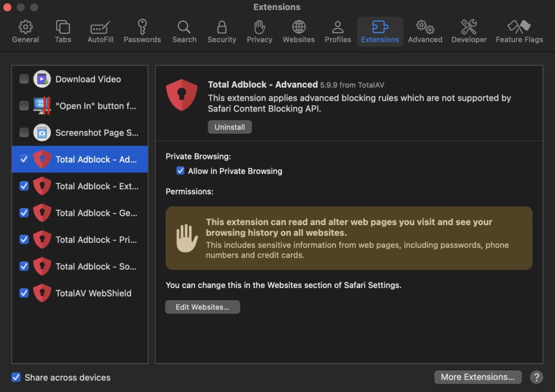Click the Screenshot Page extension icon
The height and width of the screenshot is (392, 555).
[42, 132]
